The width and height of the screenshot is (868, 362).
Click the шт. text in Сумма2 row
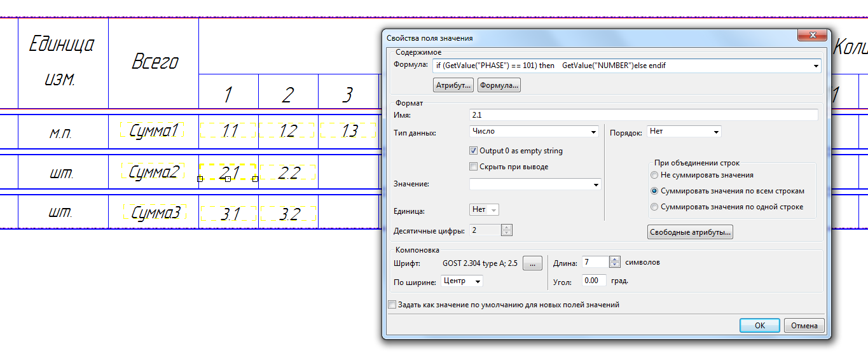pyautogui.click(x=62, y=172)
